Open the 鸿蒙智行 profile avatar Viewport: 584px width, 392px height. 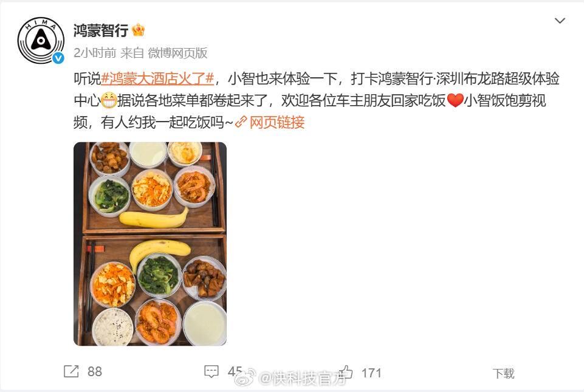coord(41,40)
